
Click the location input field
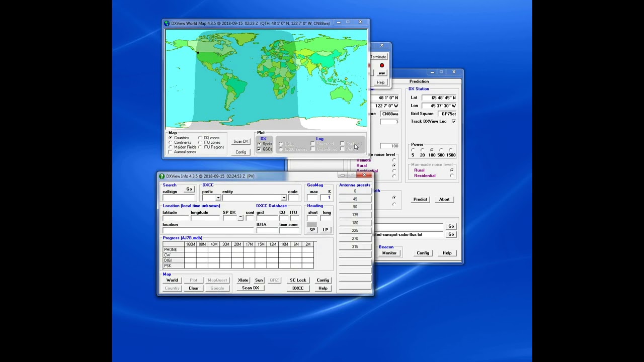click(x=208, y=230)
